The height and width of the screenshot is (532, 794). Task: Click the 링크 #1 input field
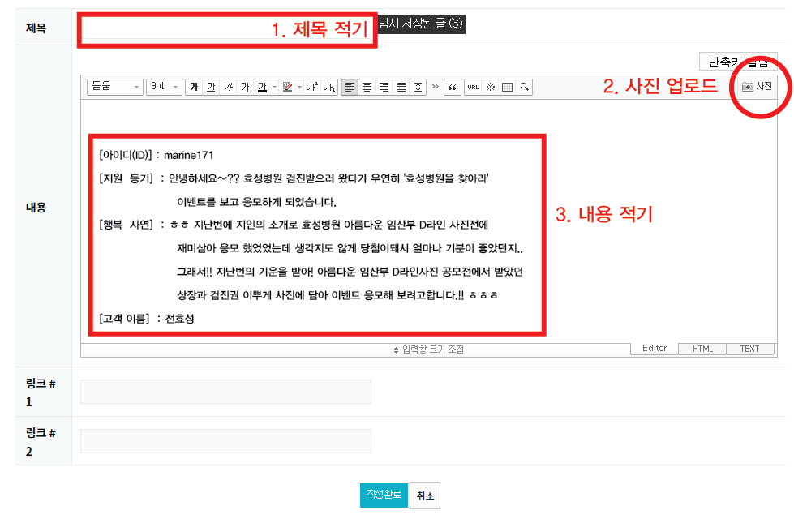[225, 392]
